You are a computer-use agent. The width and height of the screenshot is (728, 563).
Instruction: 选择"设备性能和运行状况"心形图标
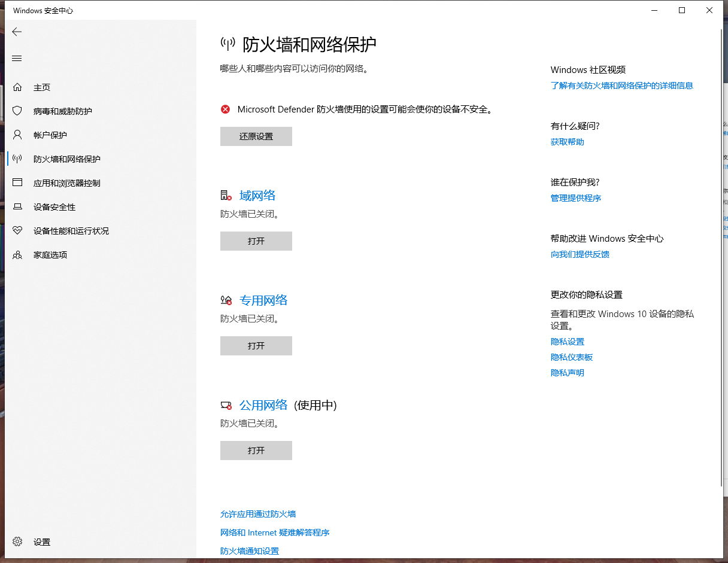coord(17,230)
